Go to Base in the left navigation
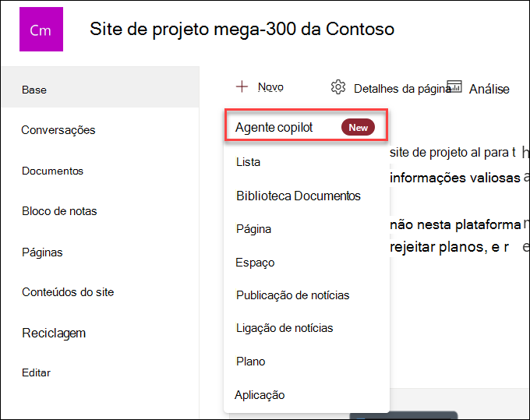The width and height of the screenshot is (530, 420). tap(100, 87)
